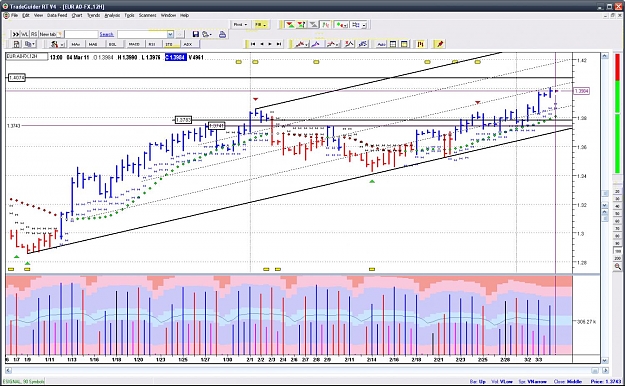Jump to last bar playback button
625x386 pixels.
click(279, 44)
